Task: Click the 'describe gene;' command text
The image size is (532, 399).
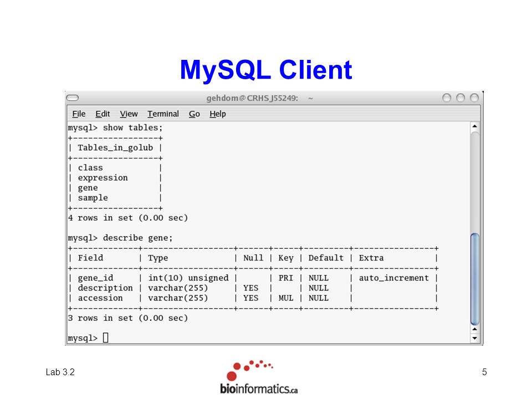Action: tap(138, 238)
